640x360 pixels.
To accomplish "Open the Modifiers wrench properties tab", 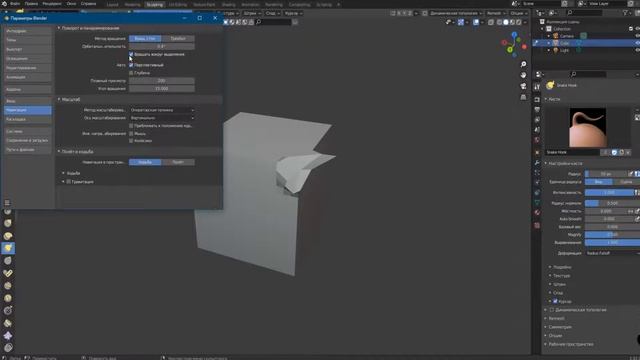I will (537, 162).
